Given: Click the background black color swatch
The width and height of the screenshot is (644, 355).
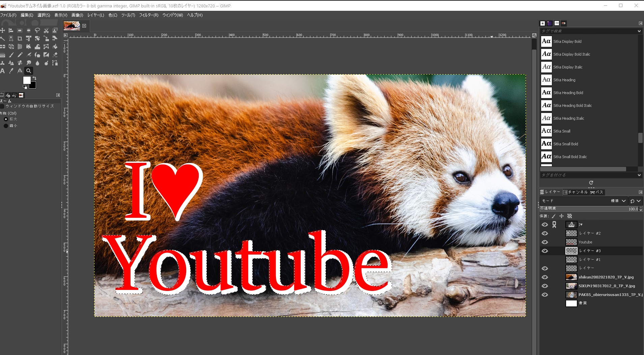Looking at the screenshot, I should pos(33,85).
